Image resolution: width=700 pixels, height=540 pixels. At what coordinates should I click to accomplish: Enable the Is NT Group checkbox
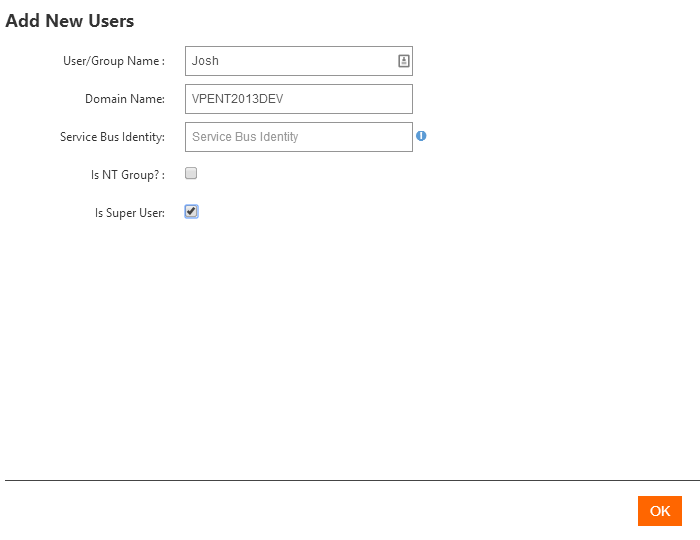(191, 173)
